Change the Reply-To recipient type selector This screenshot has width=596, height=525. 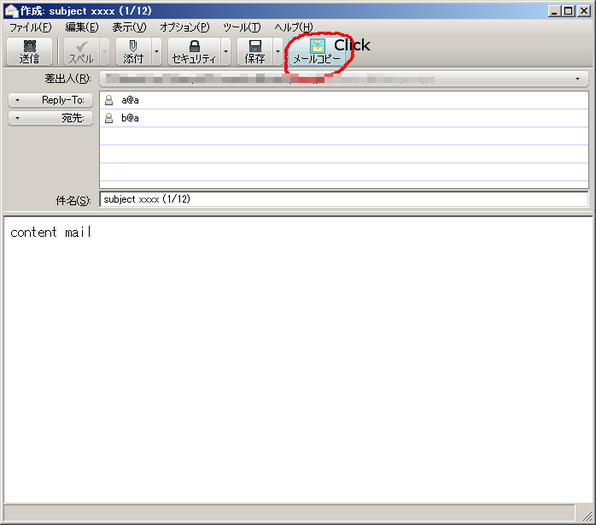click(50, 100)
